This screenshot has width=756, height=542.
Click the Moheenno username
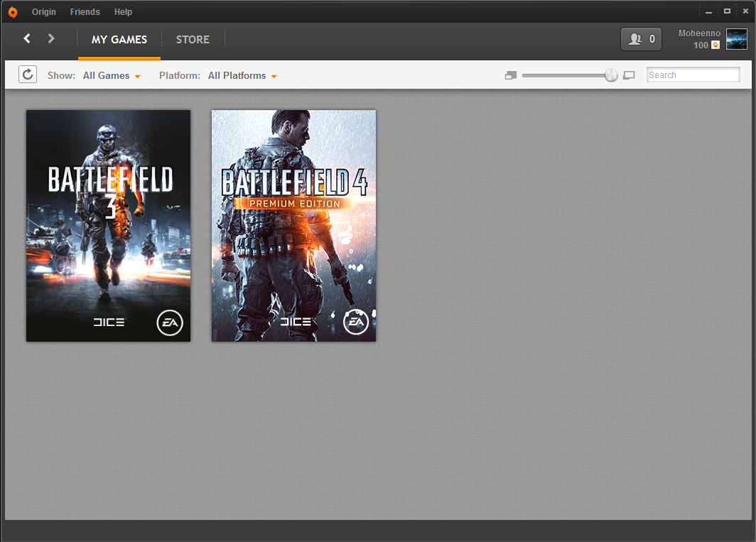[x=699, y=33]
